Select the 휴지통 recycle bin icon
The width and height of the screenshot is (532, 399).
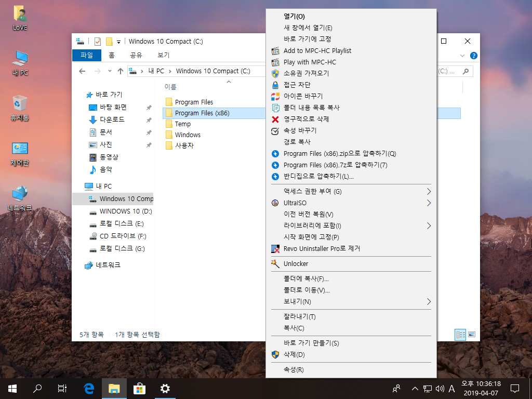point(20,108)
